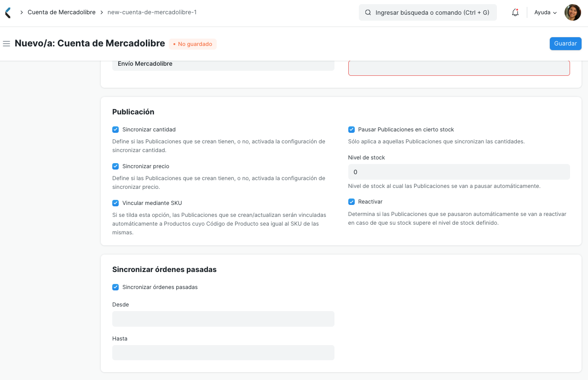Focus the search or command bar
The image size is (588, 380).
[x=428, y=12]
